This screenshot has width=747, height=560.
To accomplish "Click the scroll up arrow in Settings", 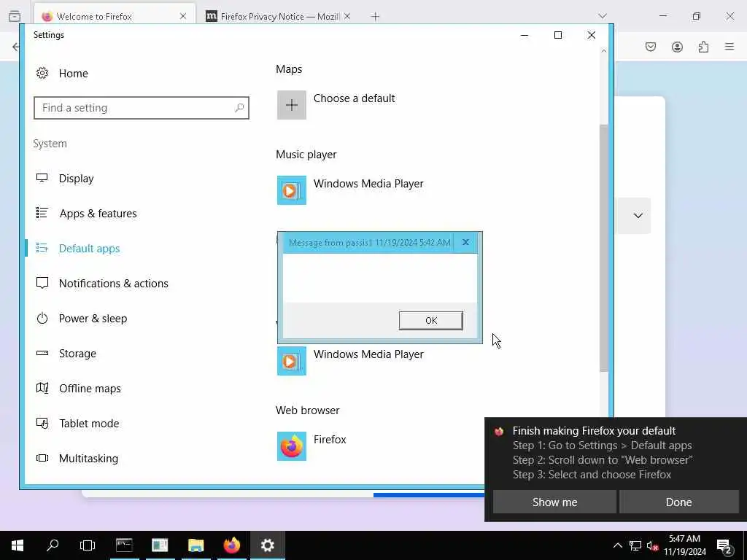I will tap(603, 51).
